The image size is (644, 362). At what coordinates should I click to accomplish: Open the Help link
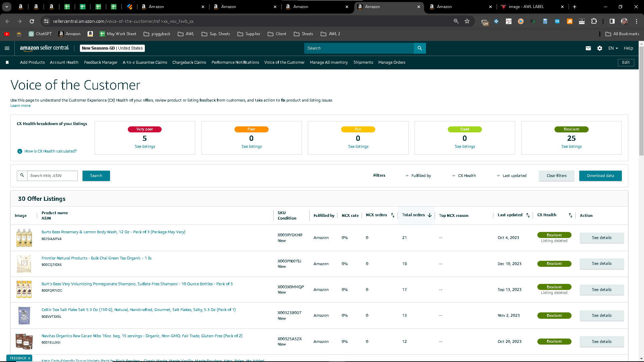coord(628,48)
